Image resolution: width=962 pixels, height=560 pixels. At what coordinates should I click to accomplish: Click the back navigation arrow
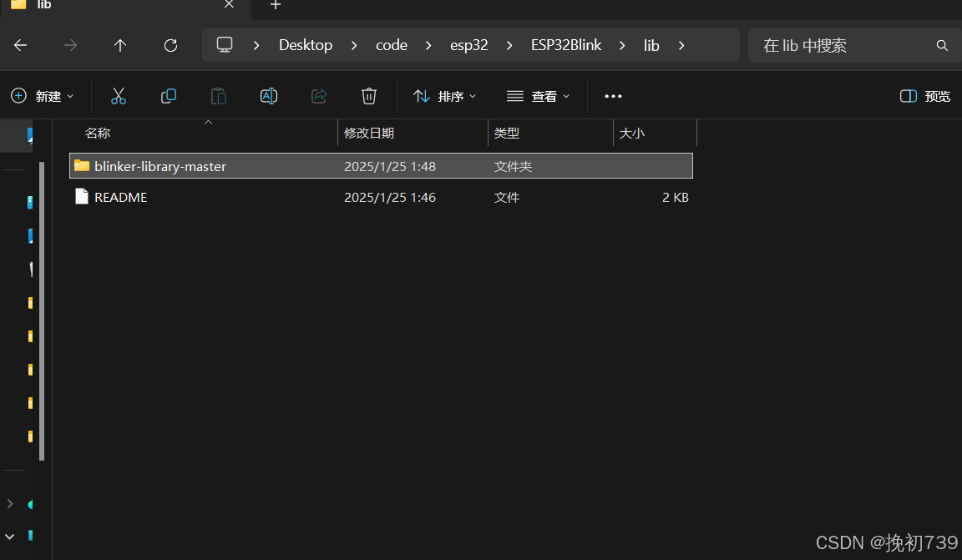pos(20,45)
